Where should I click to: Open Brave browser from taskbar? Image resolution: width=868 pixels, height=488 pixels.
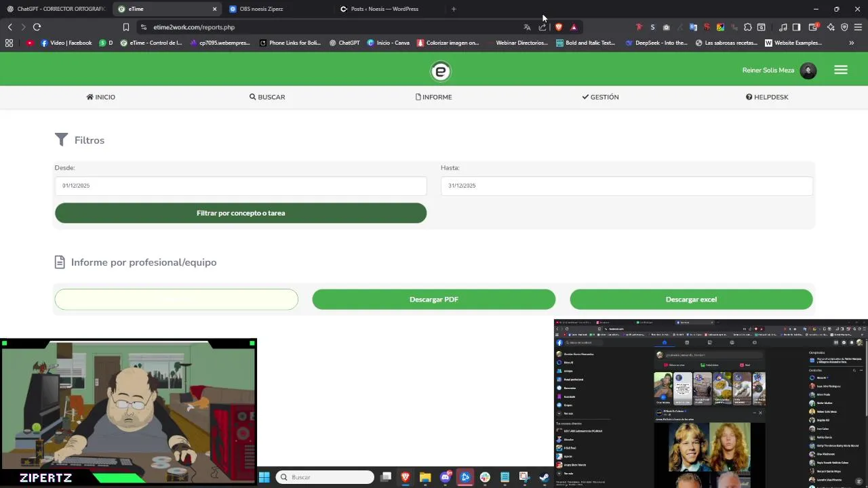tap(406, 477)
